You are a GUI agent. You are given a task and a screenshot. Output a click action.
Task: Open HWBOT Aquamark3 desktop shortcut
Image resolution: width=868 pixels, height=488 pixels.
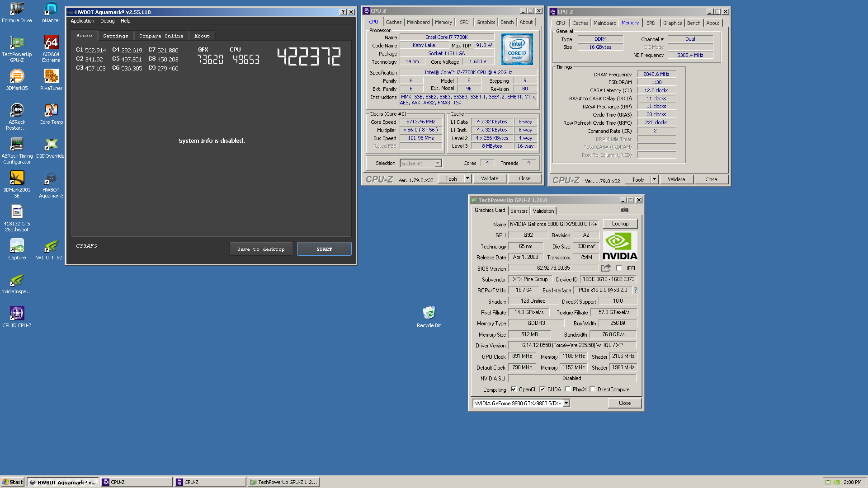pos(51,185)
